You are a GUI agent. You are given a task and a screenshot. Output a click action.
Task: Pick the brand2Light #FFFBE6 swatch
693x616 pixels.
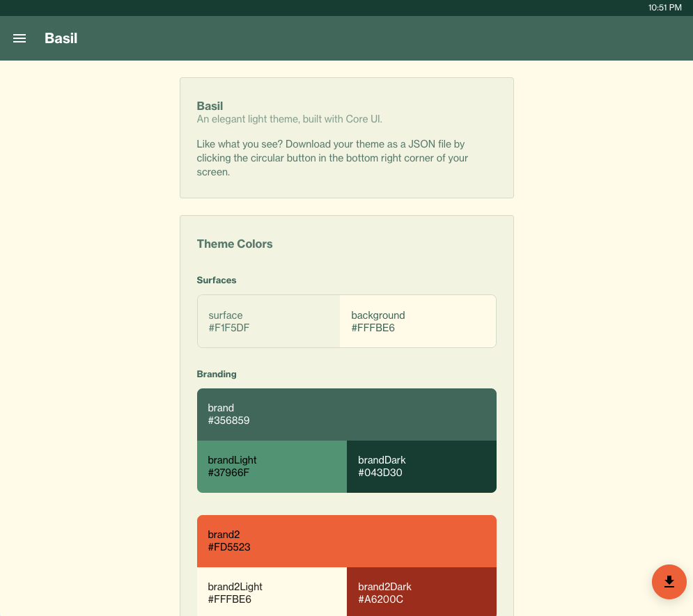(272, 592)
